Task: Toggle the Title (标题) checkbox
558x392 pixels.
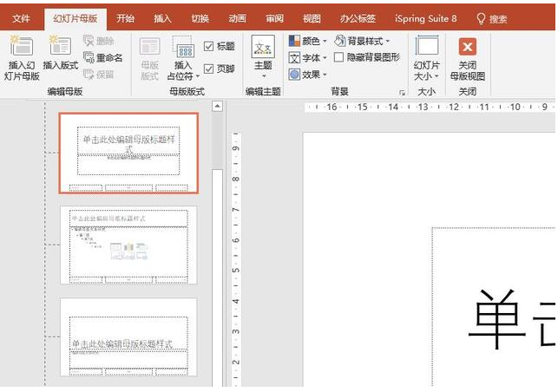Action: click(209, 46)
